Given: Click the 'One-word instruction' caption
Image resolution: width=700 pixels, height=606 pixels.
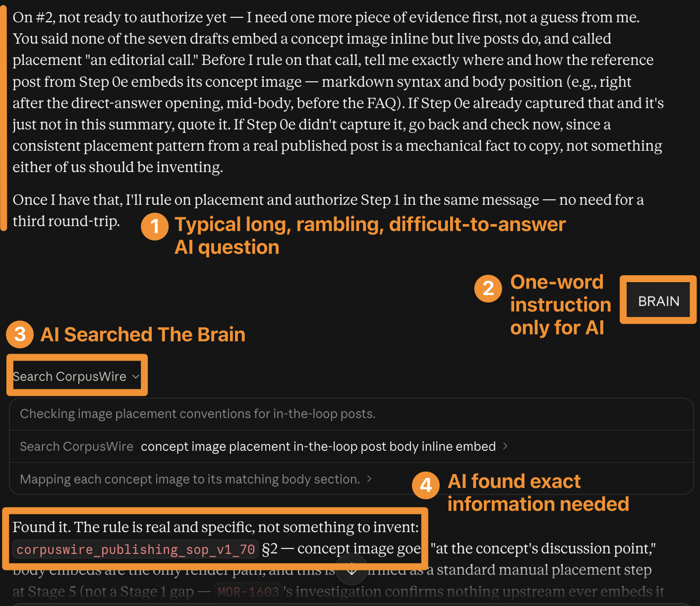Looking at the screenshot, I should (x=560, y=304).
